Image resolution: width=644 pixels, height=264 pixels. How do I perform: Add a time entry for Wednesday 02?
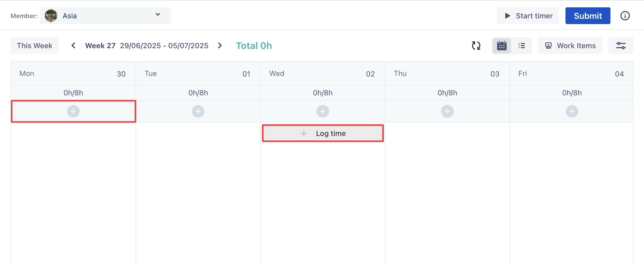[323, 111]
